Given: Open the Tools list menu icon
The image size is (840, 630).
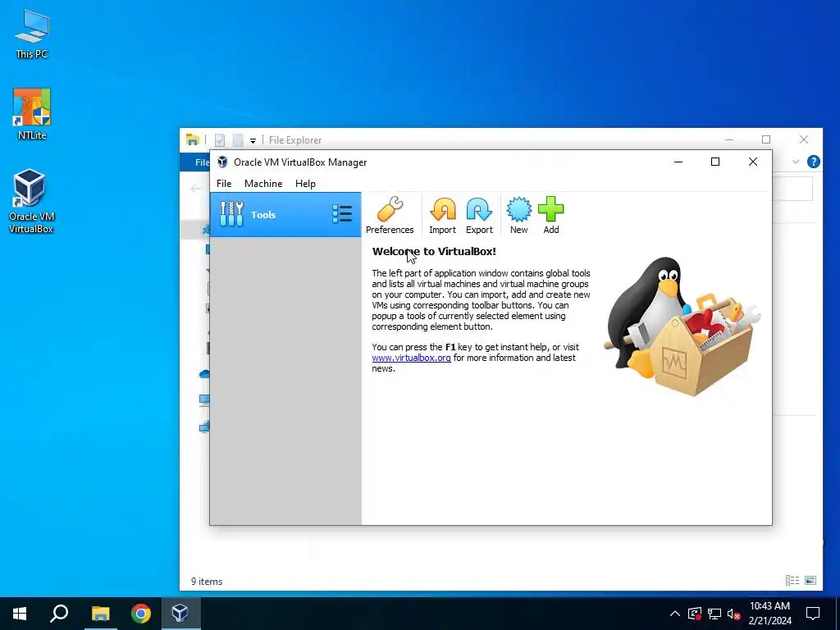Looking at the screenshot, I should (x=342, y=214).
